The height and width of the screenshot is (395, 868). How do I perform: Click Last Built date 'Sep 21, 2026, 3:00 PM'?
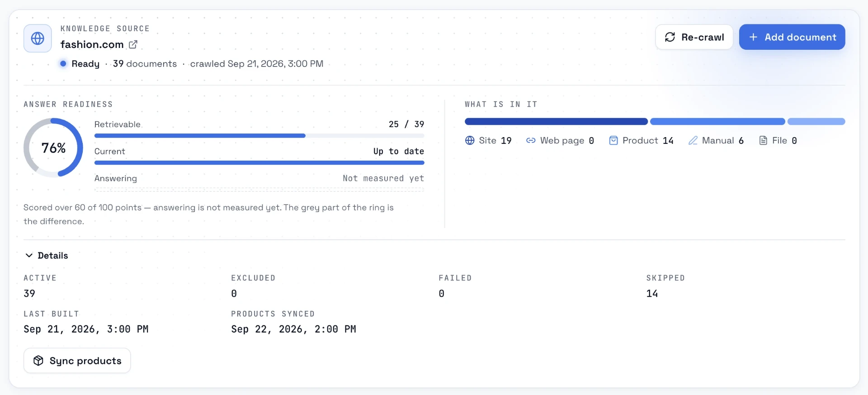point(86,329)
